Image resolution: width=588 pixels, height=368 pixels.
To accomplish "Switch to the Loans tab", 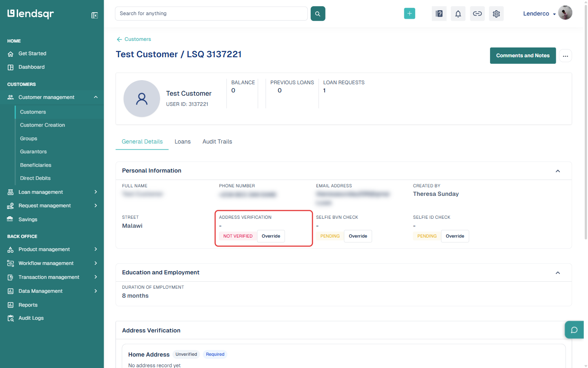I will (x=183, y=141).
